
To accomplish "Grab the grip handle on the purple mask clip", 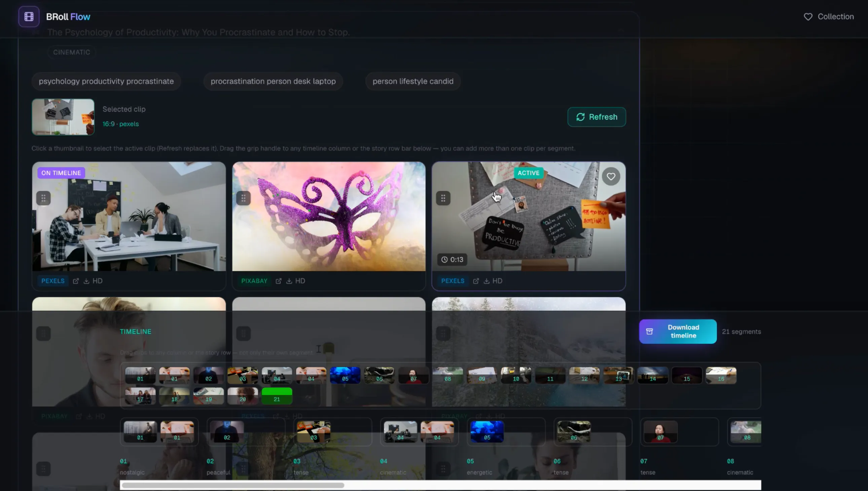I will 243,198.
